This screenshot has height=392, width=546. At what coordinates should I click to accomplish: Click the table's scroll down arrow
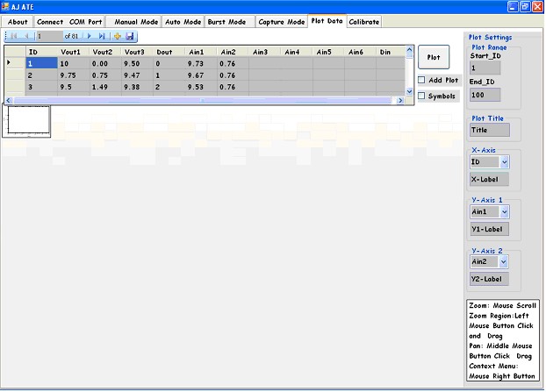coord(409,91)
